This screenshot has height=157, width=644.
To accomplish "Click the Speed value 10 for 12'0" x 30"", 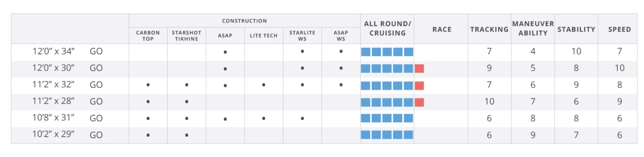I will tap(619, 68).
